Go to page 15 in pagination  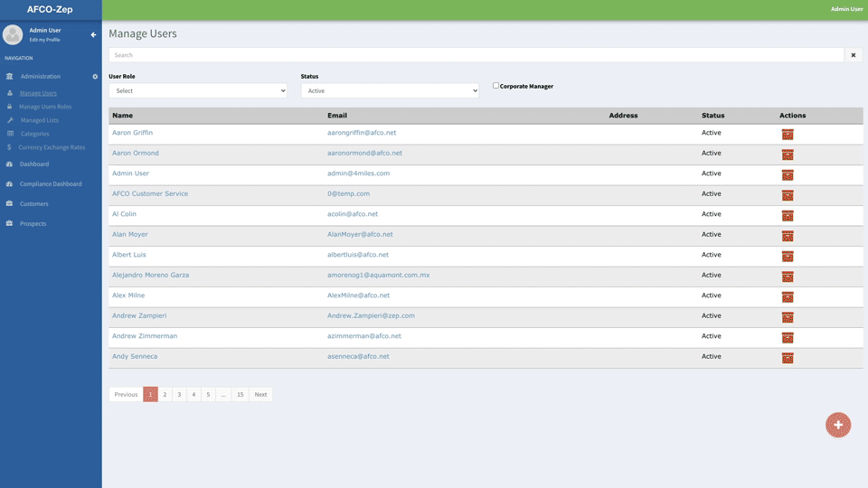(240, 395)
